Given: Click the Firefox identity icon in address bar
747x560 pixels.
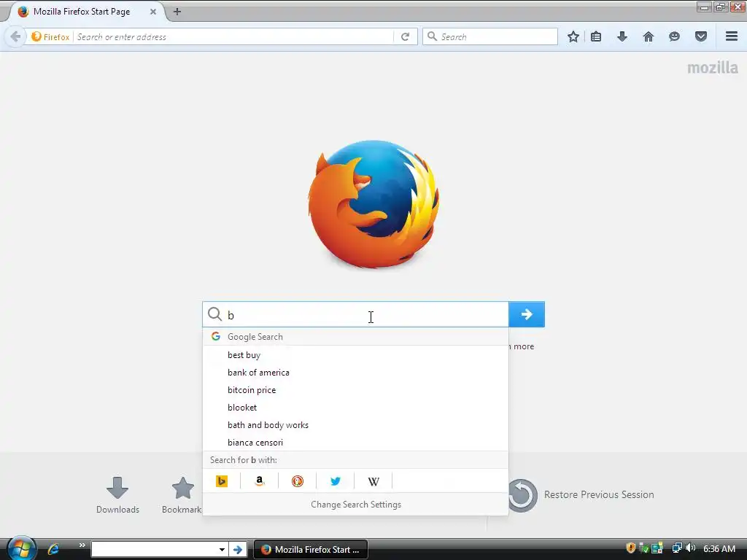Looking at the screenshot, I should (x=50, y=36).
